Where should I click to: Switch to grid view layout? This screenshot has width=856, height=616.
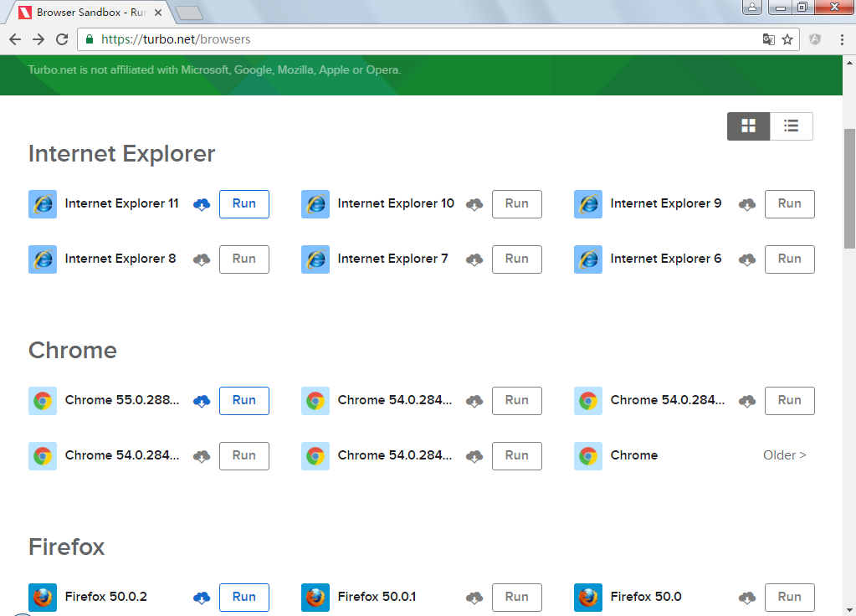point(748,126)
